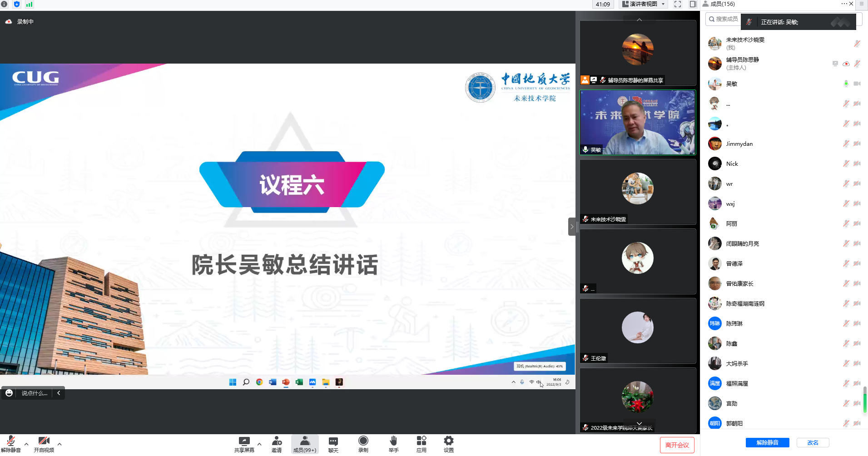Collapse the video thumbnail strip with side arrow
This screenshot has height=456, width=868.
pos(572,226)
